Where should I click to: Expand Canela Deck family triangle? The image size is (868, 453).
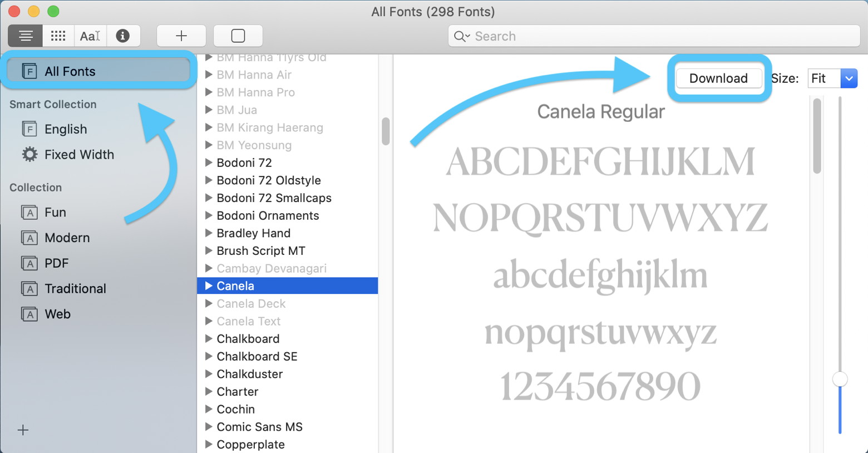point(209,304)
